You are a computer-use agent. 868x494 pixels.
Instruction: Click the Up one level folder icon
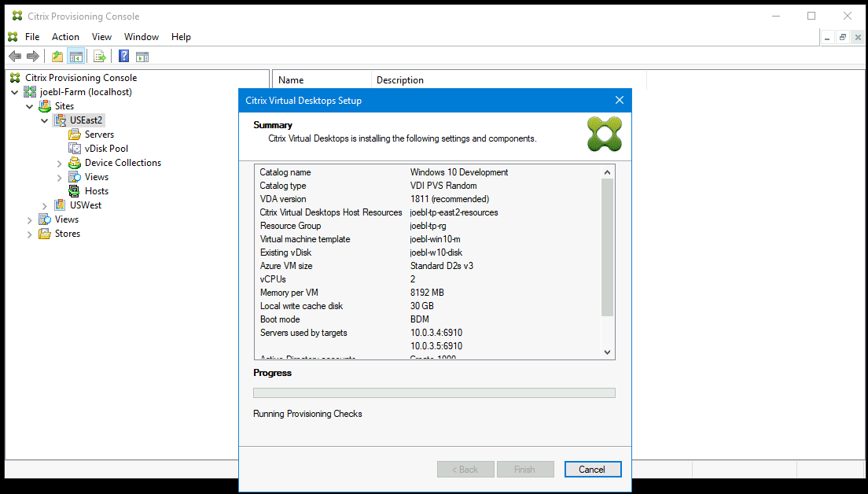tap(57, 56)
